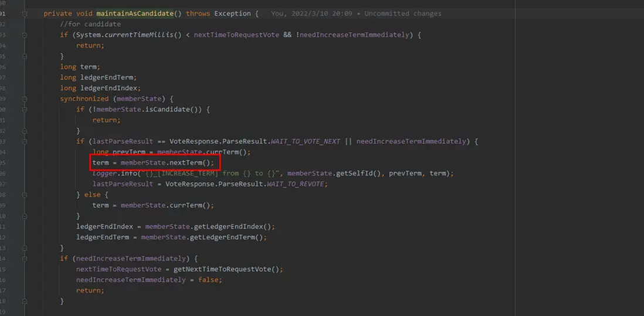
Task: Click the maintainAsCandidate method name
Action: [135, 13]
